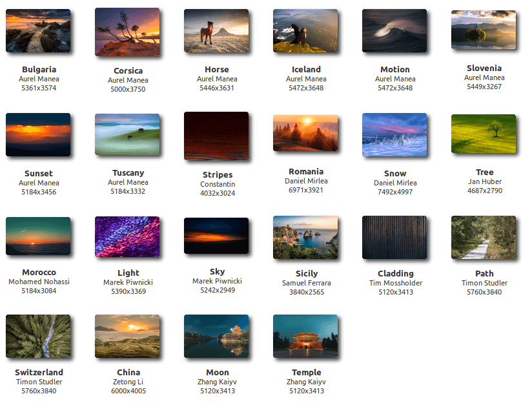
Task: Click the Moon title label
Action: point(217,372)
